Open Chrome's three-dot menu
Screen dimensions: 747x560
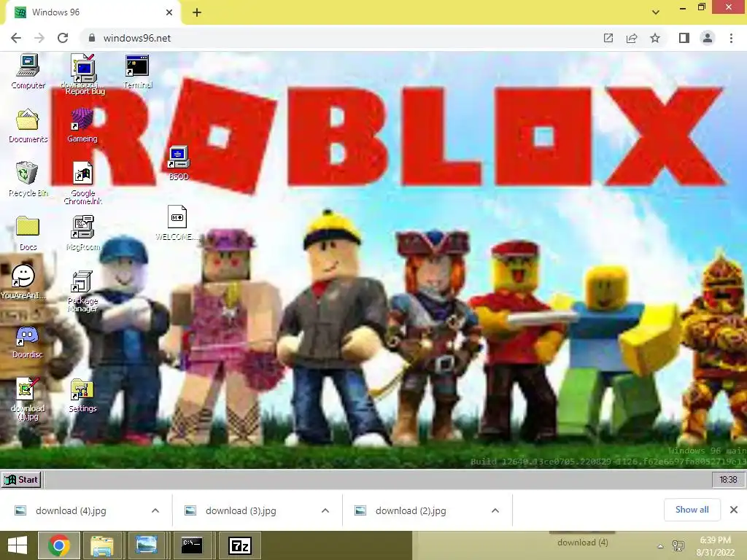(731, 38)
